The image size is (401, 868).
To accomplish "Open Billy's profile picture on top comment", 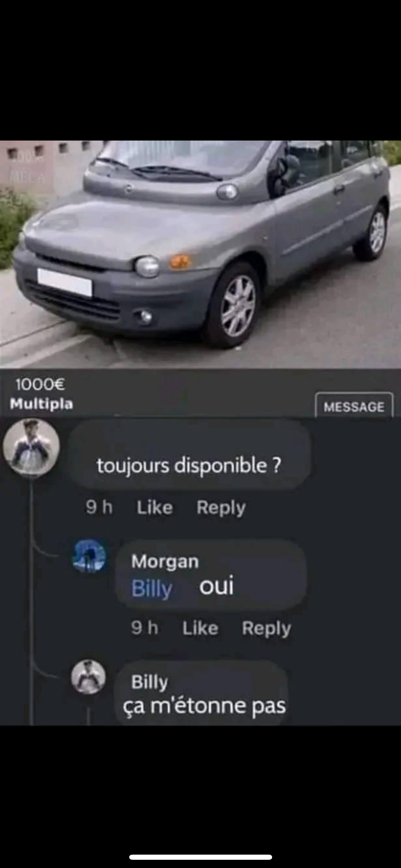I will 31,447.
